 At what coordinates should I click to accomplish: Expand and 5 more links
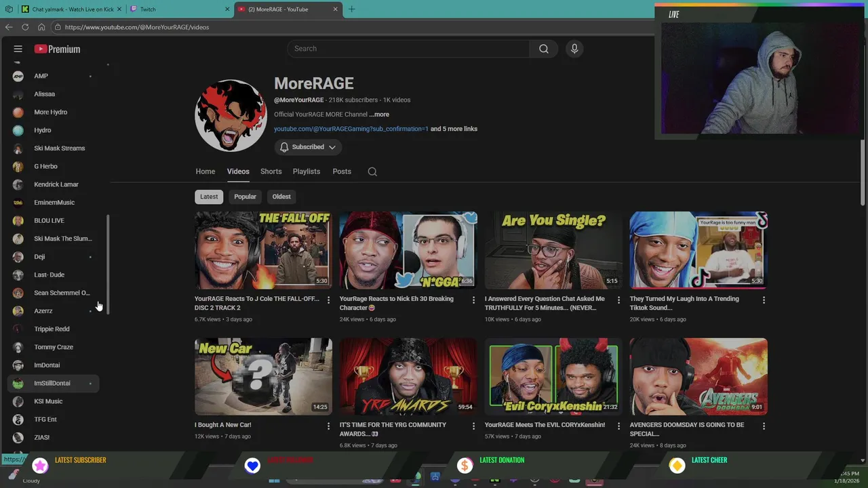click(x=454, y=129)
